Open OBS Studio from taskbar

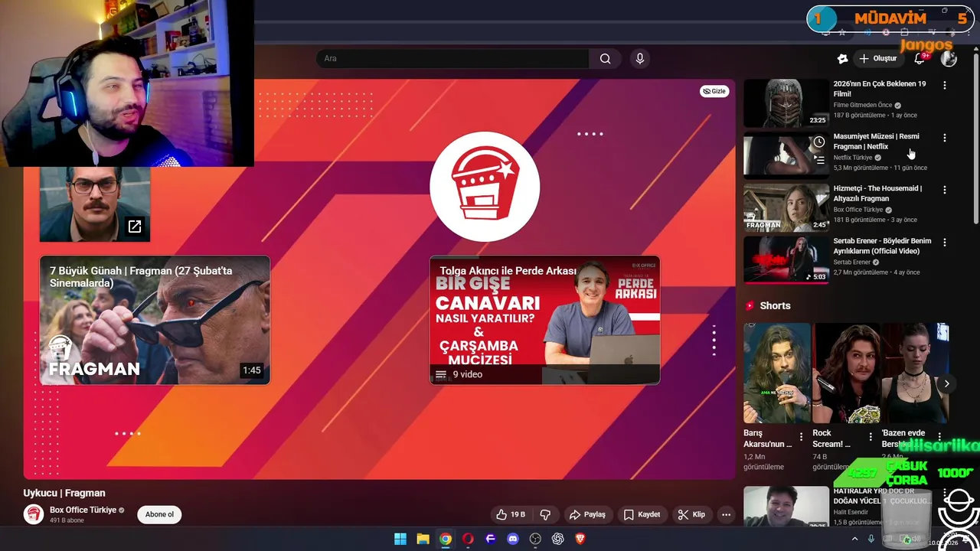click(x=535, y=539)
